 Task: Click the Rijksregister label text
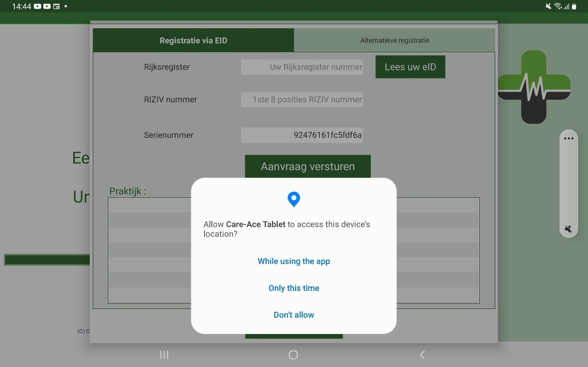pyautogui.click(x=167, y=67)
